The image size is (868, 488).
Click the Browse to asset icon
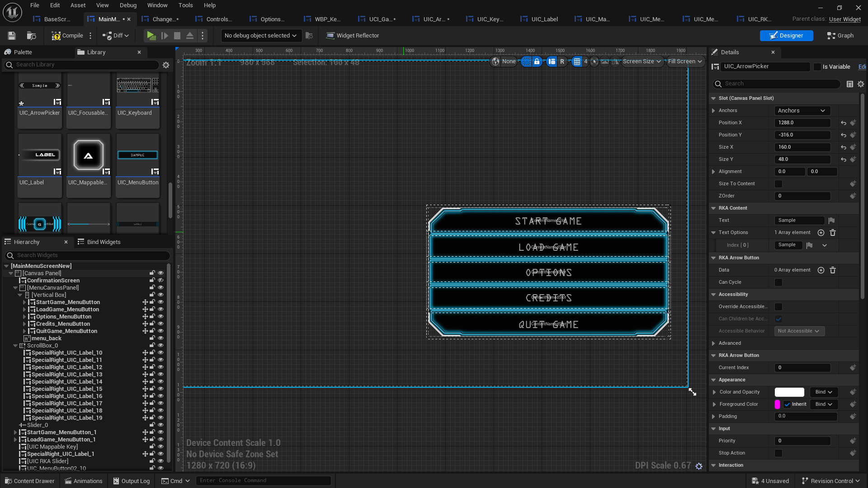pos(31,36)
